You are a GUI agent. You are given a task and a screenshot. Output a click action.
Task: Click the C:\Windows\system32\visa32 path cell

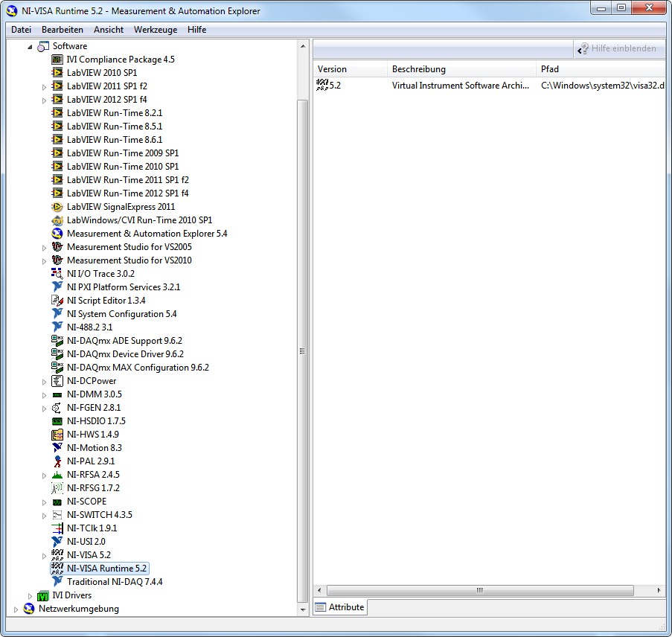(602, 86)
